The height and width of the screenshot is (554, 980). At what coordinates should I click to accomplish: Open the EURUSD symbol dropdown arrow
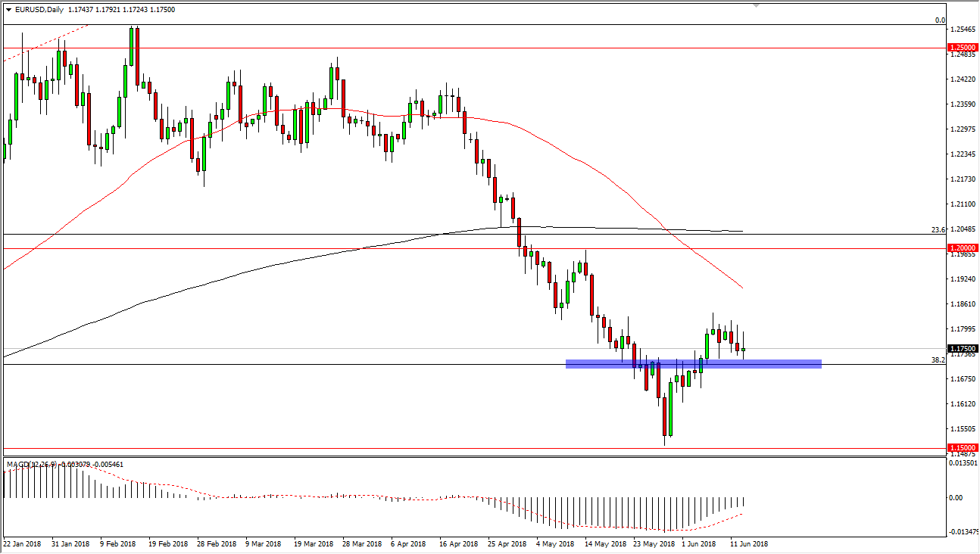(x=8, y=10)
